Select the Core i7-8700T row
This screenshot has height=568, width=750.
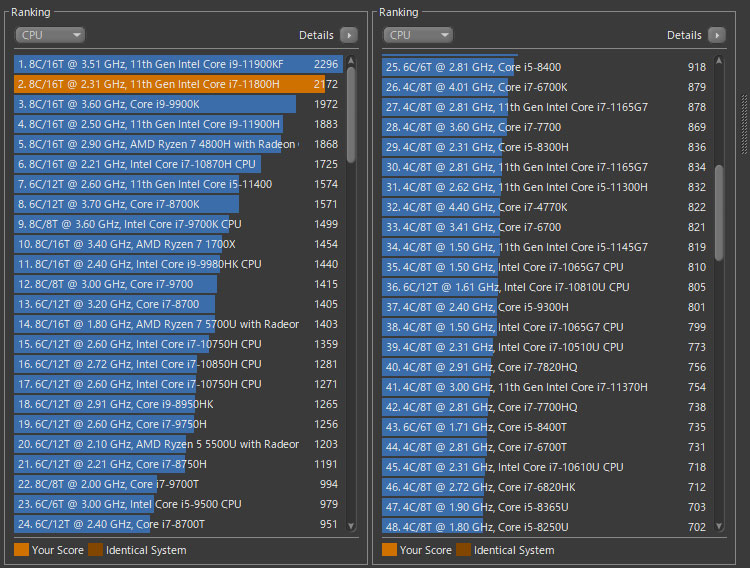178,524
